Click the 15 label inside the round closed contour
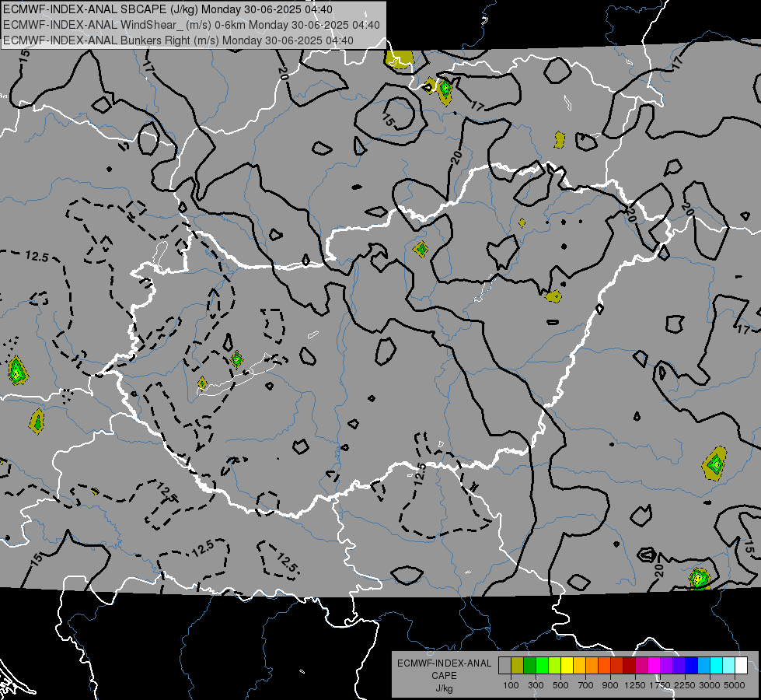761x700 pixels. (388, 120)
